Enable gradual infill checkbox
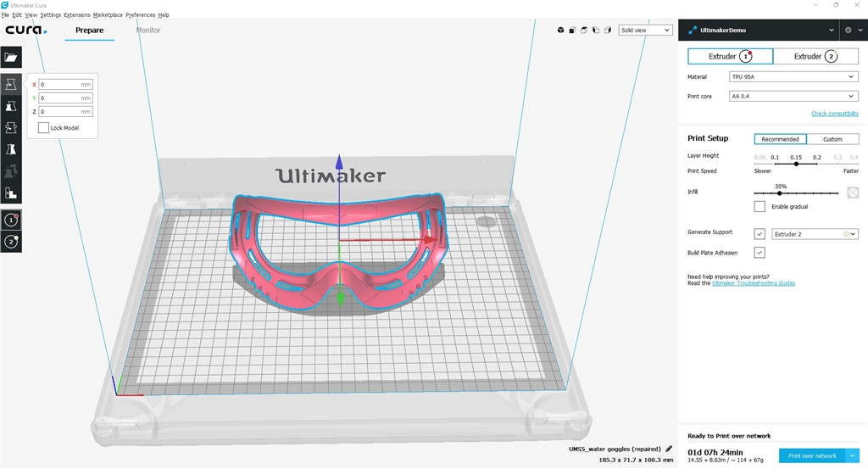 (x=759, y=207)
